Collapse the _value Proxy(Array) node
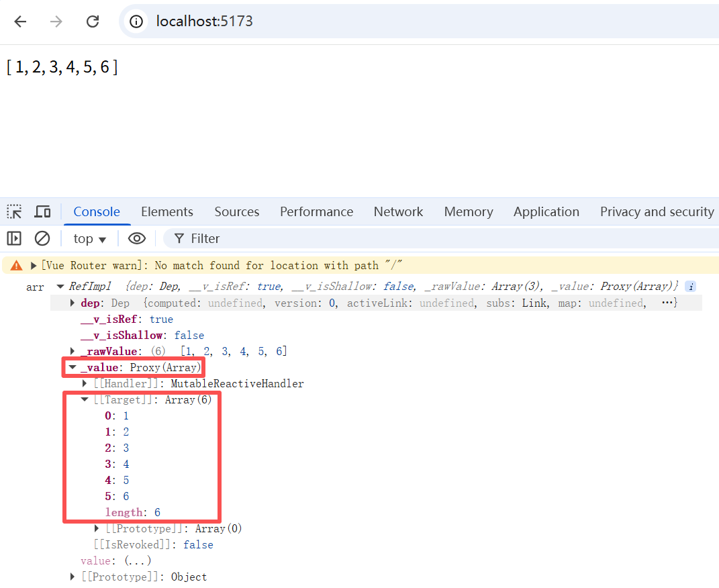Screen dimensions: 719x588 coord(73,367)
